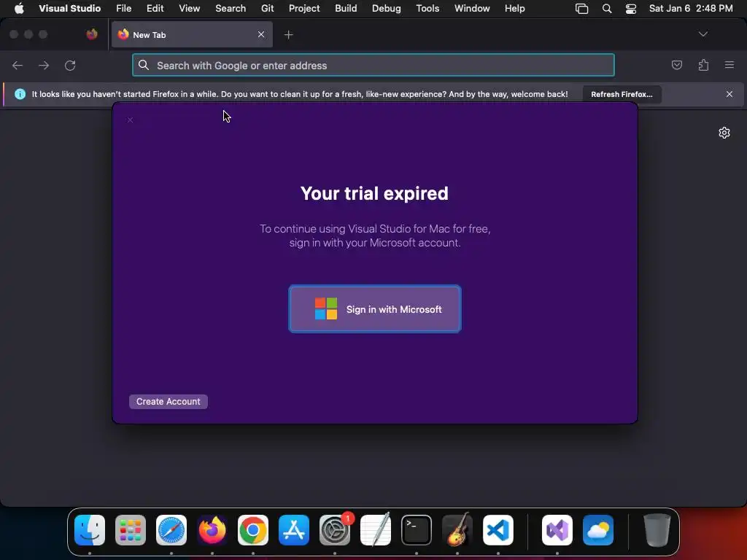Open Spotlight search in menu bar

(x=606, y=9)
